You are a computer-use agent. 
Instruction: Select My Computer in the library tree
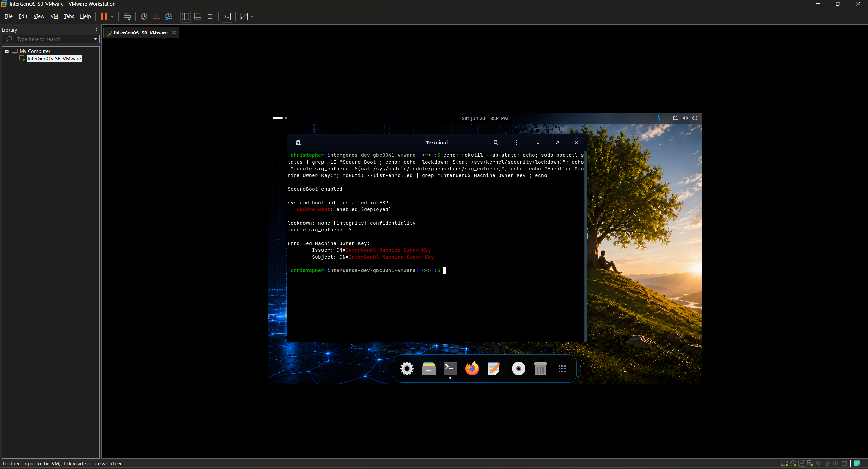35,51
